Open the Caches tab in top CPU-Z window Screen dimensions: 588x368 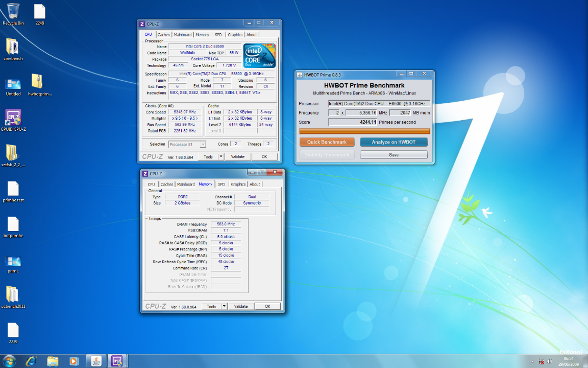(x=163, y=35)
